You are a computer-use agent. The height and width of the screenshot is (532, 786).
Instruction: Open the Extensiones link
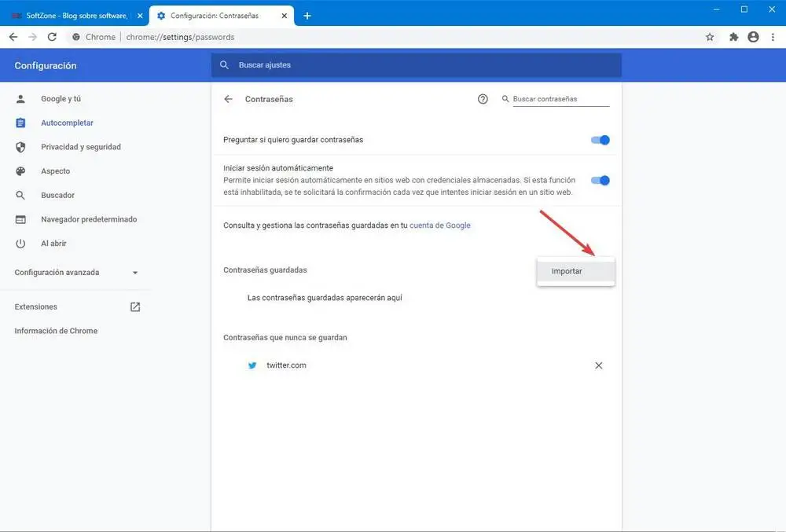[35, 306]
